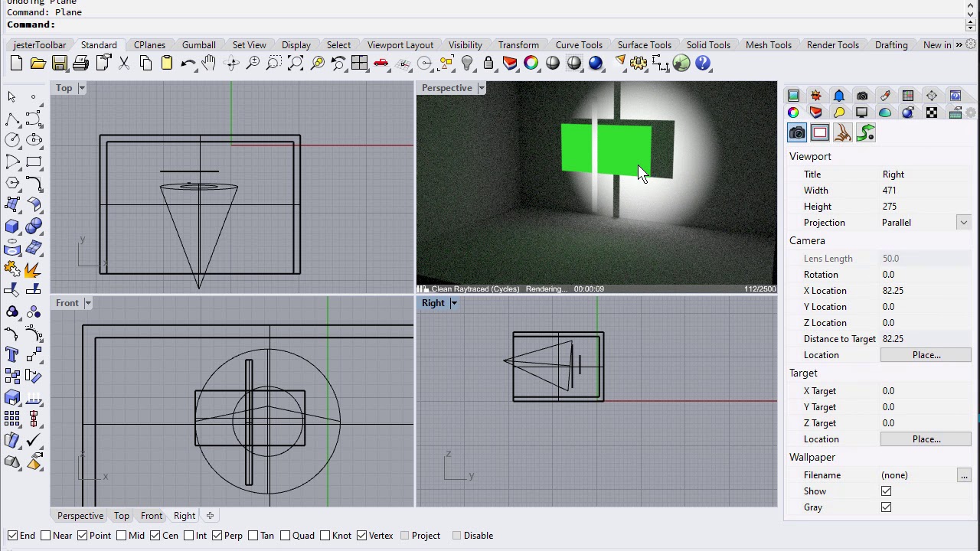Disable the Wallpaper Show checkbox
The width and height of the screenshot is (980, 551).
pos(886,491)
